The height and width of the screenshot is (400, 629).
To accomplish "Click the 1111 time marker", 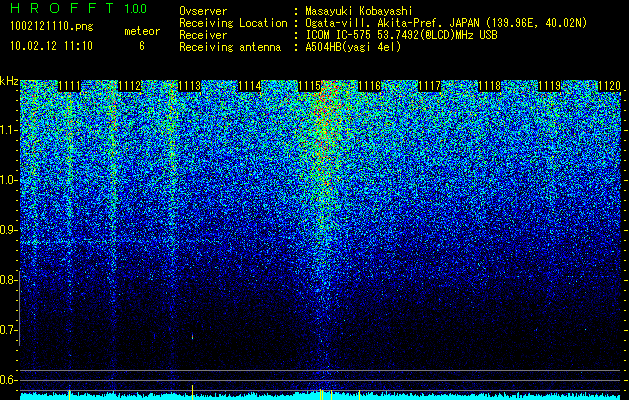I will 70,86.
